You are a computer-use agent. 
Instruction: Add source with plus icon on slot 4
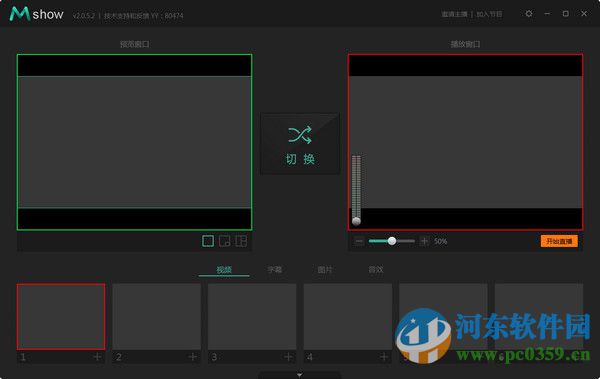384,357
